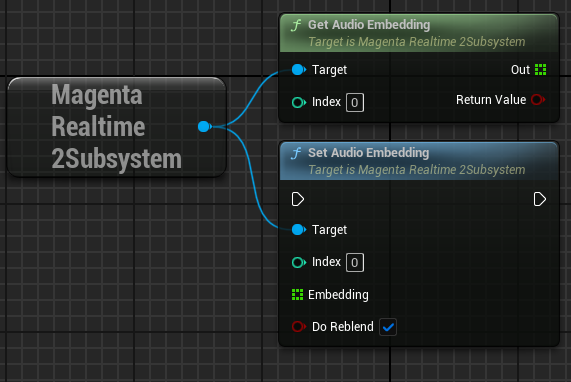
Task: Click Index pin on Get Audio Embedding
Action: coord(299,102)
